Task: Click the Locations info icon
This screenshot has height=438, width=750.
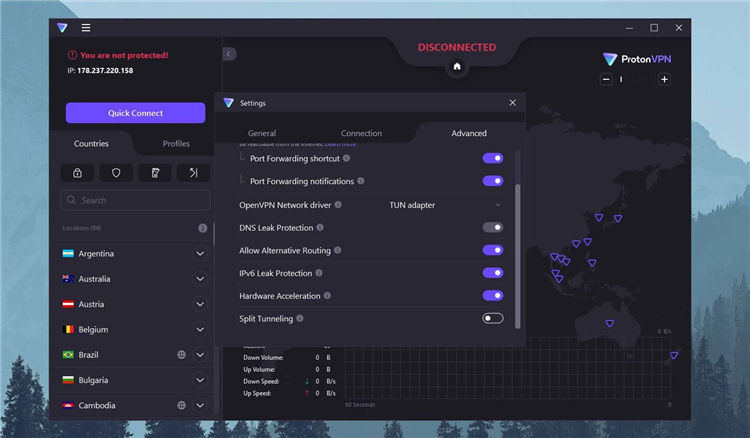Action: pyautogui.click(x=203, y=228)
